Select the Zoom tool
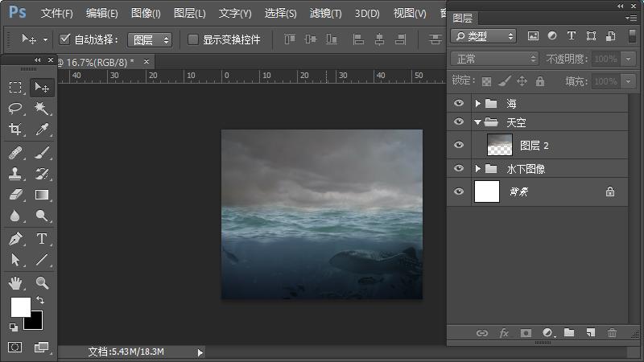Image resolution: width=644 pixels, height=362 pixels. coord(42,283)
